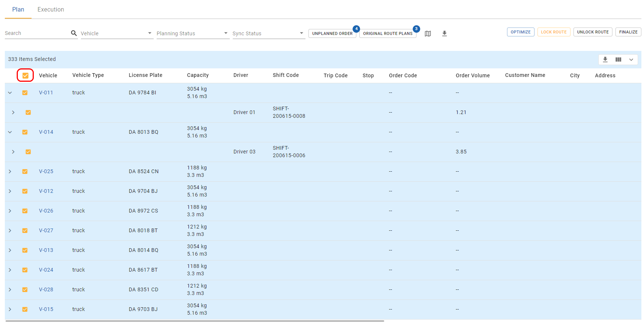Expand the Driver 03 shift row

tap(13, 152)
